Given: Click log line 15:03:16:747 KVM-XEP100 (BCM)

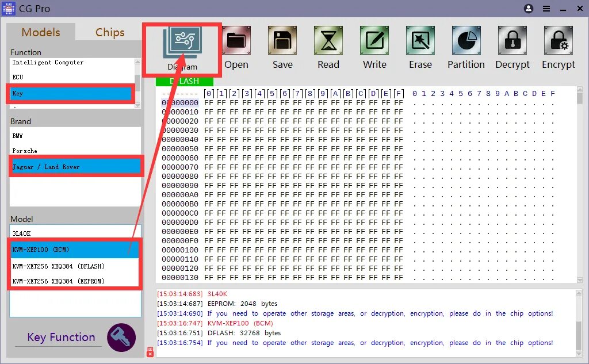Looking at the screenshot, I should 215,323.
